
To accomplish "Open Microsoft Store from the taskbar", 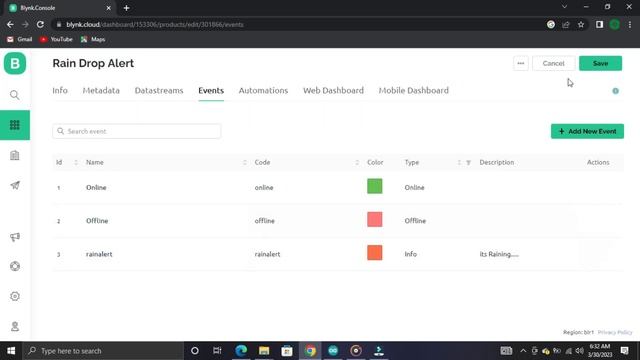I will click(287, 351).
